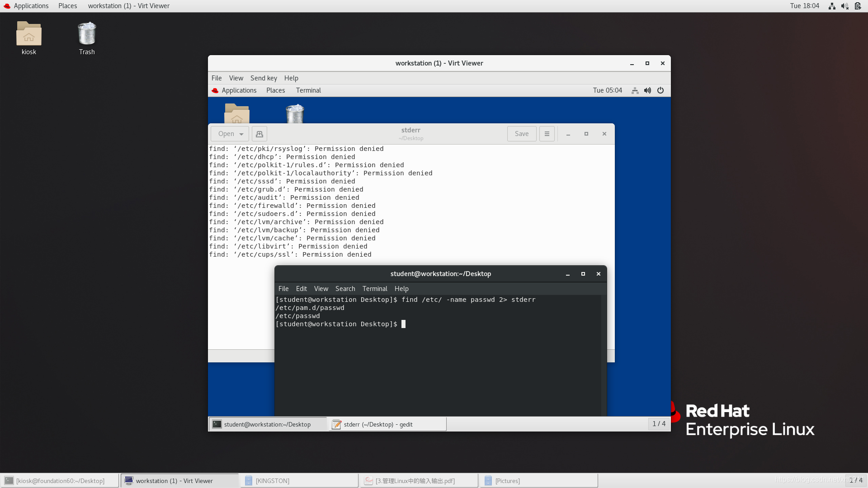The width and height of the screenshot is (868, 488).
Task: Open the kiosk home folder icon
Action: tap(29, 34)
